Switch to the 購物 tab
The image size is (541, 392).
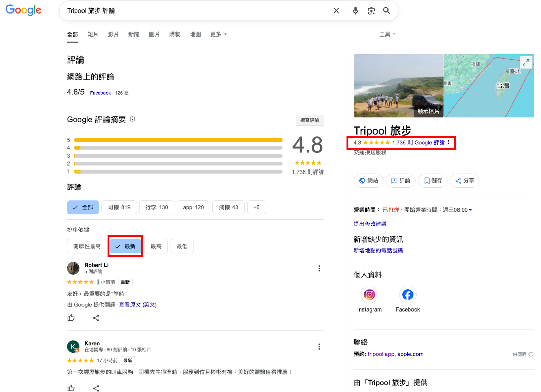pos(175,34)
